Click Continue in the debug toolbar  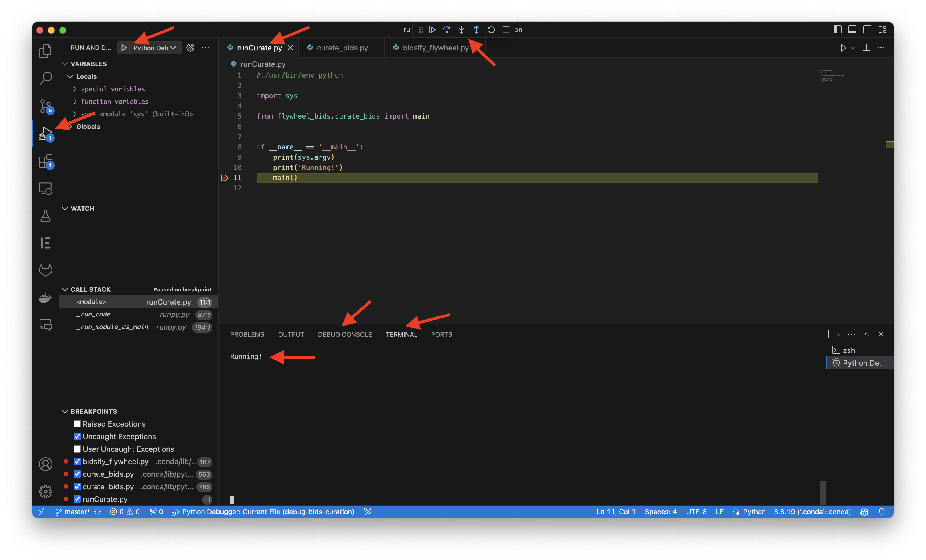point(432,30)
